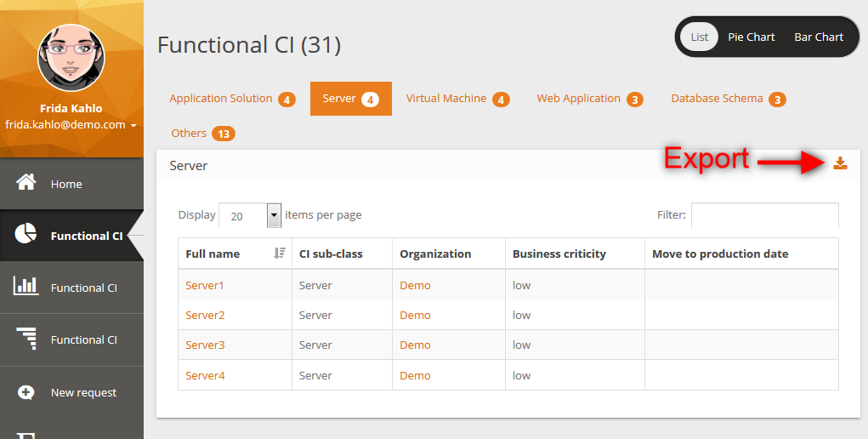Sort by the Business criticity column header
868x439 pixels.
[559, 254]
